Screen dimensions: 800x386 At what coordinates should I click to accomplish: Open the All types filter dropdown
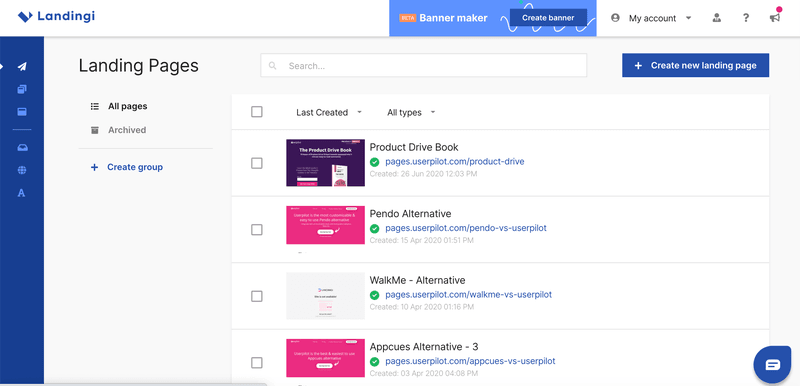[x=411, y=113]
